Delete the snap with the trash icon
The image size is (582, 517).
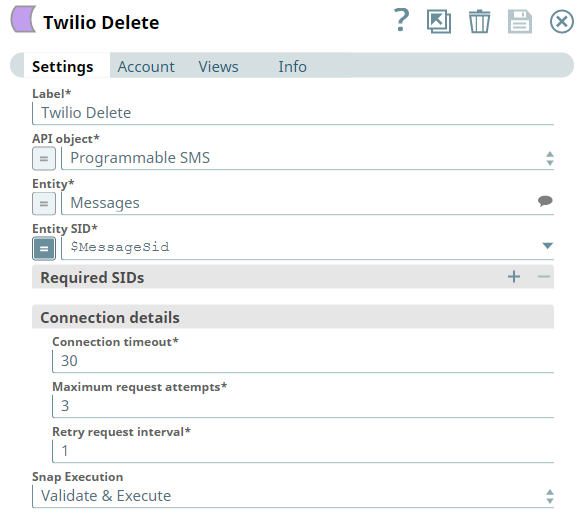point(479,21)
